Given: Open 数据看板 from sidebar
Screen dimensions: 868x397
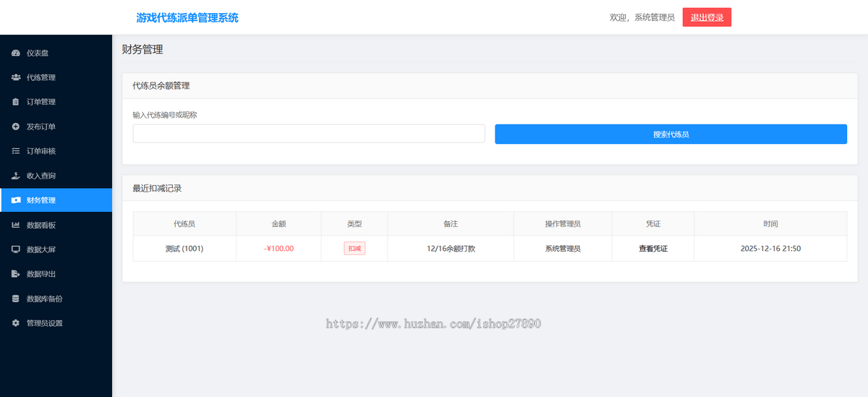Looking at the screenshot, I should [56, 225].
